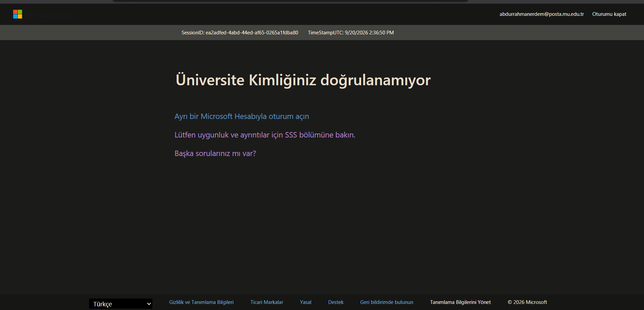This screenshot has height=310, width=644.
Task: Open the Türkçe language dropdown
Action: [x=121, y=304]
